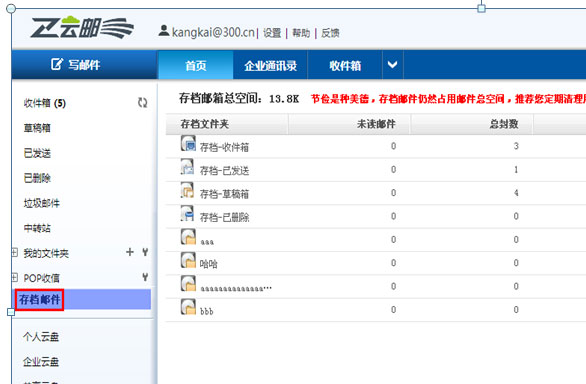Open the 存档-已删除 archive folder name

pos(224,217)
